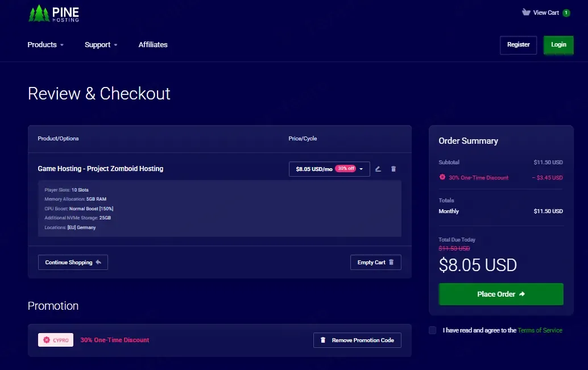Click the CYPRO promo code tag
Image resolution: width=588 pixels, height=370 pixels.
click(x=56, y=340)
